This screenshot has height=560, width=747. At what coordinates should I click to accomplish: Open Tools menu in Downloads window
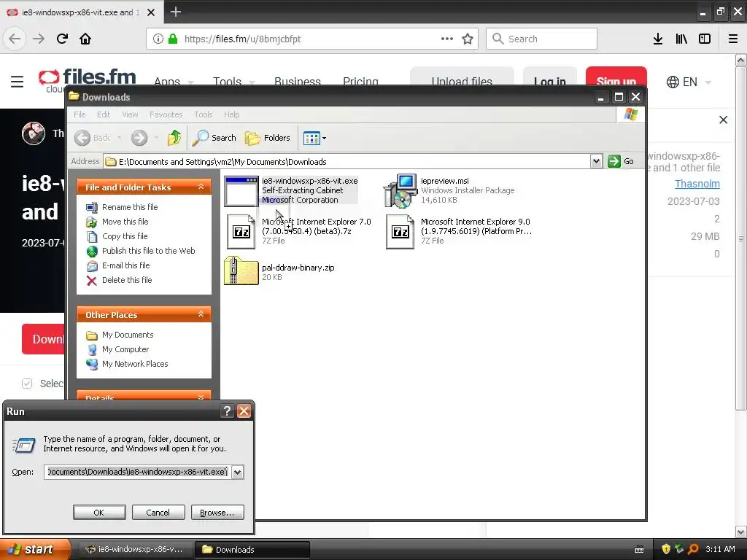point(203,114)
